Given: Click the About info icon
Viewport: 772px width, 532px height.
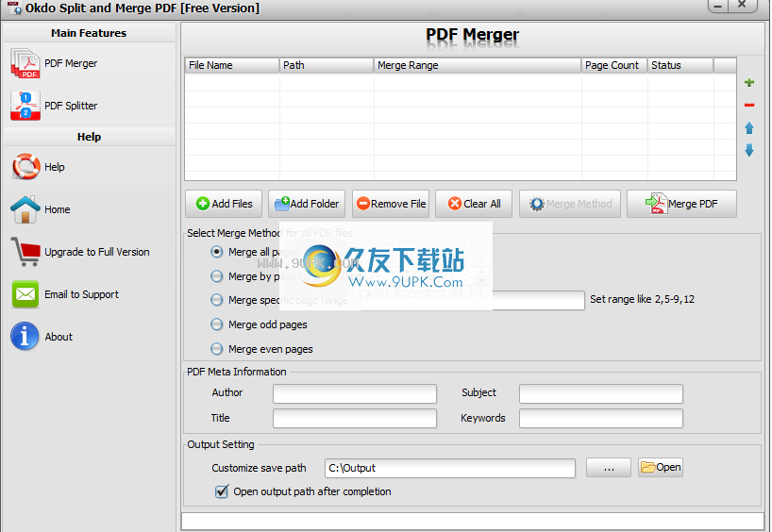Looking at the screenshot, I should tap(25, 337).
